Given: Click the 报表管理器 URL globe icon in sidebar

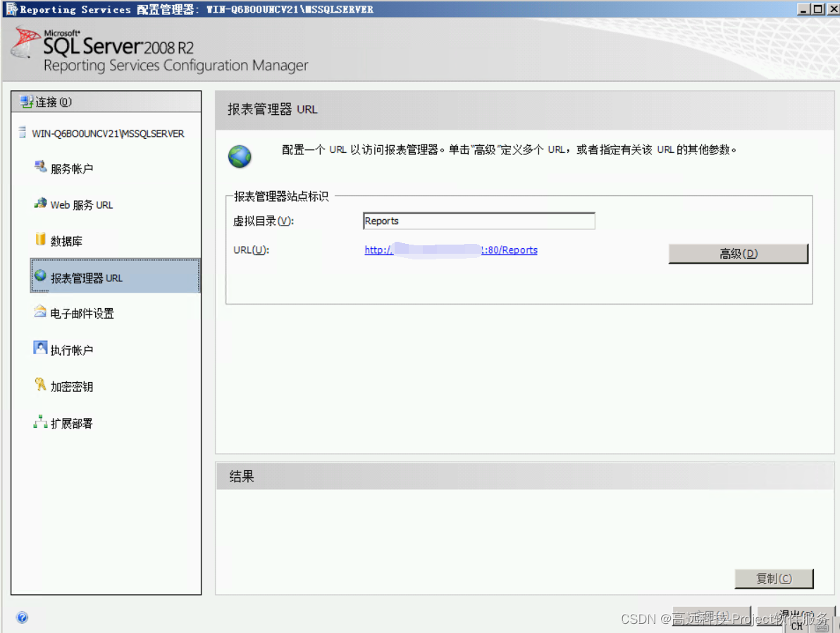Looking at the screenshot, I should click(x=40, y=276).
